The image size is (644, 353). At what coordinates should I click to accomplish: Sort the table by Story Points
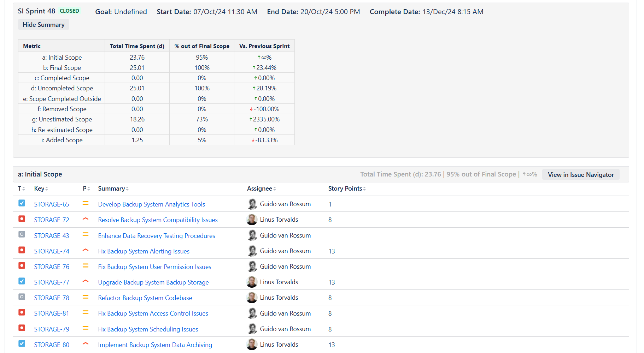tap(346, 189)
